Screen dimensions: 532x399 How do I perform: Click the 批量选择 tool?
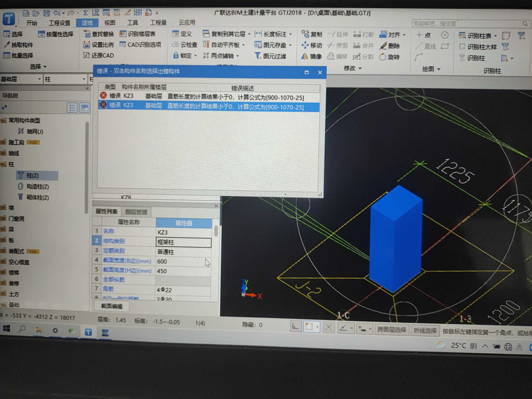tap(18, 56)
